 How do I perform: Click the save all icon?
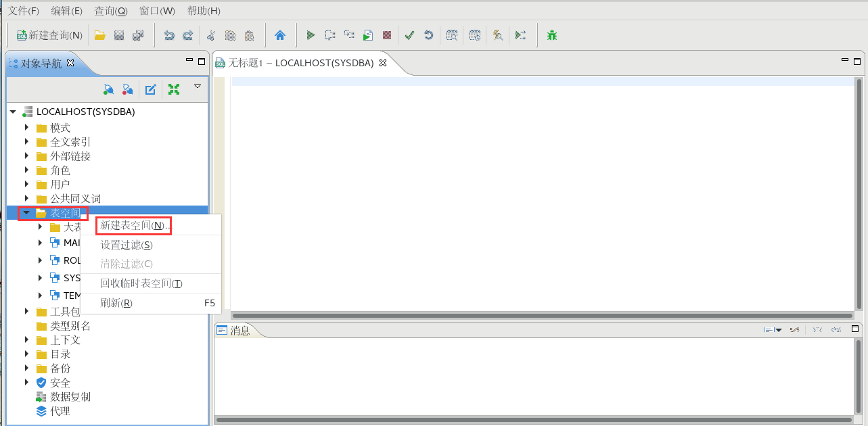click(138, 35)
